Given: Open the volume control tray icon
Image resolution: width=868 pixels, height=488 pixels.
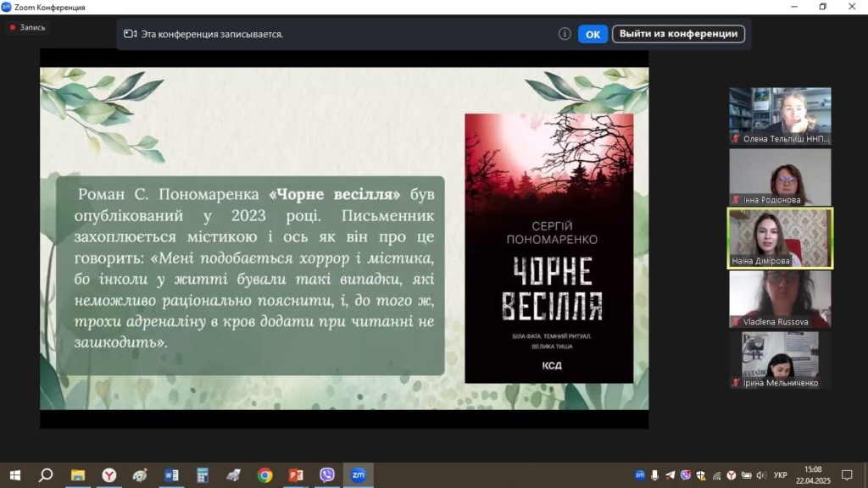Looking at the screenshot, I should (x=761, y=475).
